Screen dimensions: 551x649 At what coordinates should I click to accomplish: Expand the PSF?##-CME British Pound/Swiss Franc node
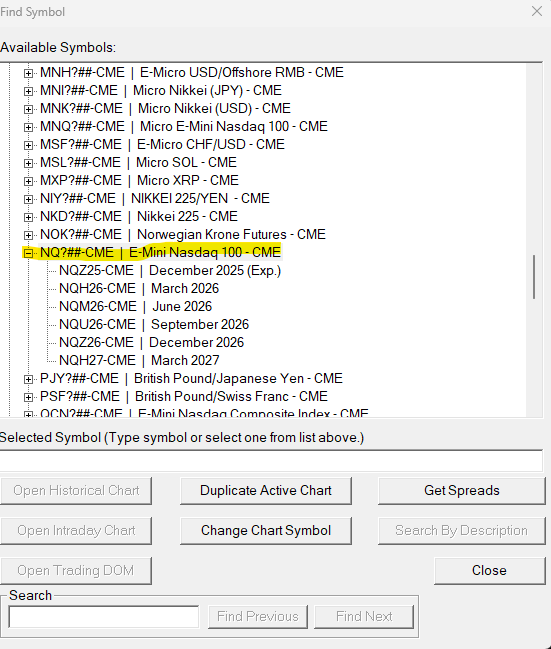pos(28,397)
